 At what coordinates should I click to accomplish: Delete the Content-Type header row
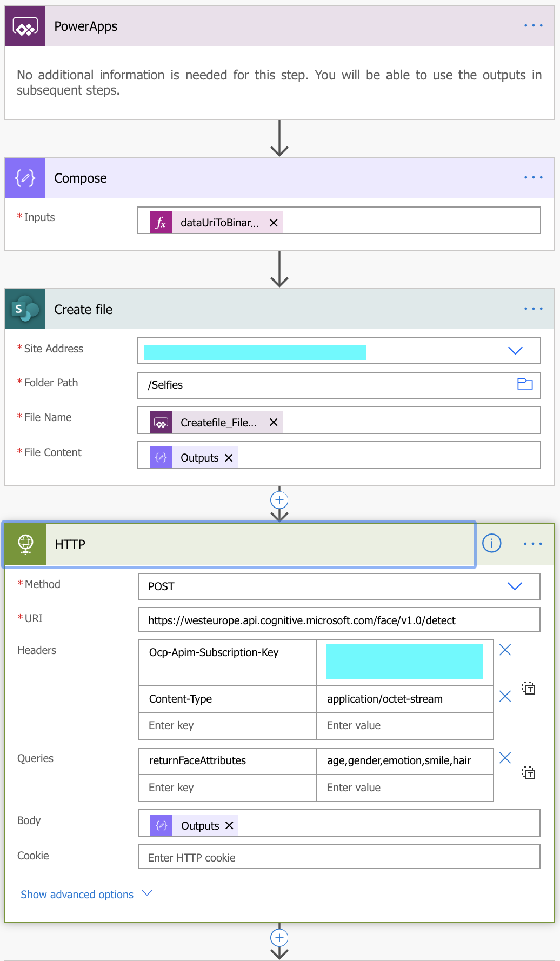(x=505, y=696)
